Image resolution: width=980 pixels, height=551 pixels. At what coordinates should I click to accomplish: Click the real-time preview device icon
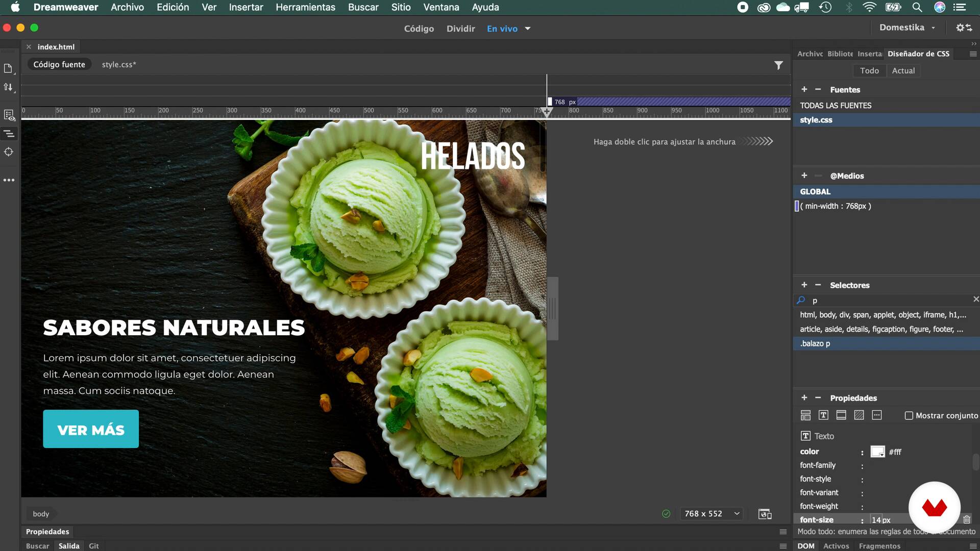[x=765, y=514]
